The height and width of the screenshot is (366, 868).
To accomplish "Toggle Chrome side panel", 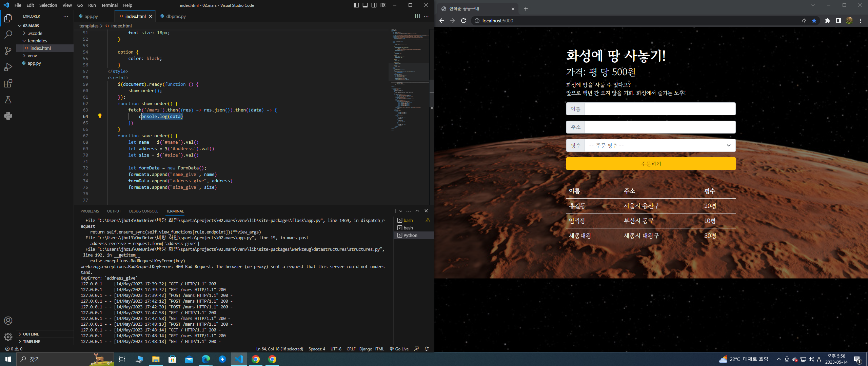I will pos(839,21).
